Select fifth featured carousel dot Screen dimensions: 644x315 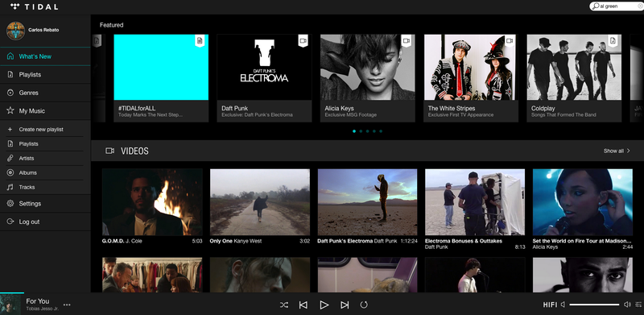(381, 131)
